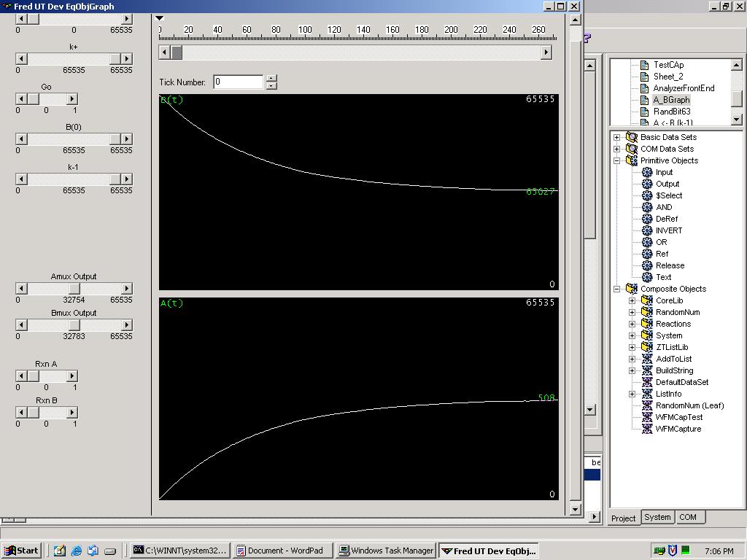This screenshot has height=560, width=747.
Task: Click the INVERT primitive icon
Action: click(647, 230)
